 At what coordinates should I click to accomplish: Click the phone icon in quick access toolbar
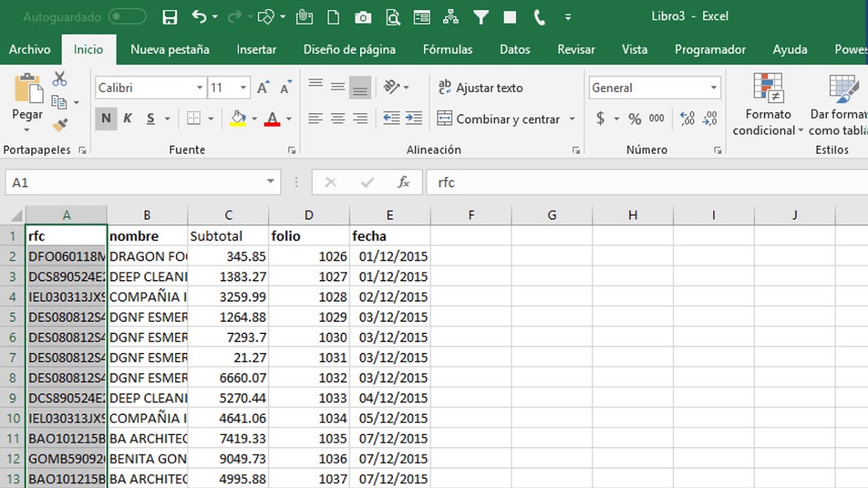[539, 17]
